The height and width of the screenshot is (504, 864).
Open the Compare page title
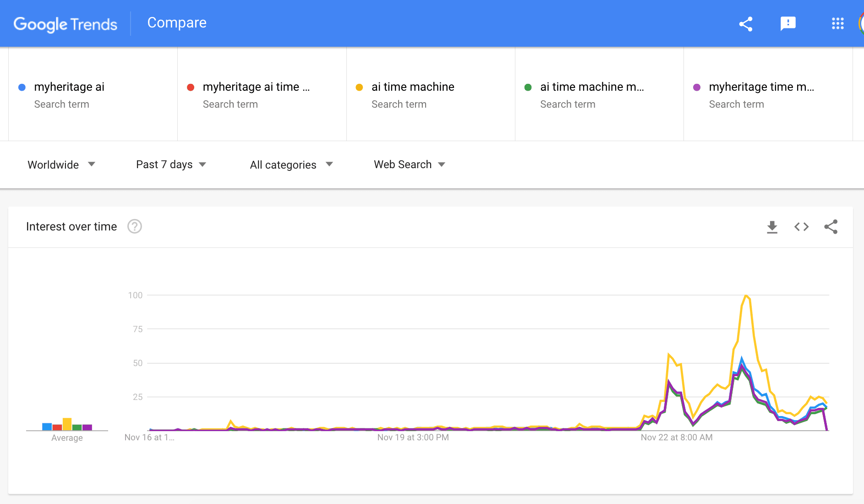[x=177, y=23]
